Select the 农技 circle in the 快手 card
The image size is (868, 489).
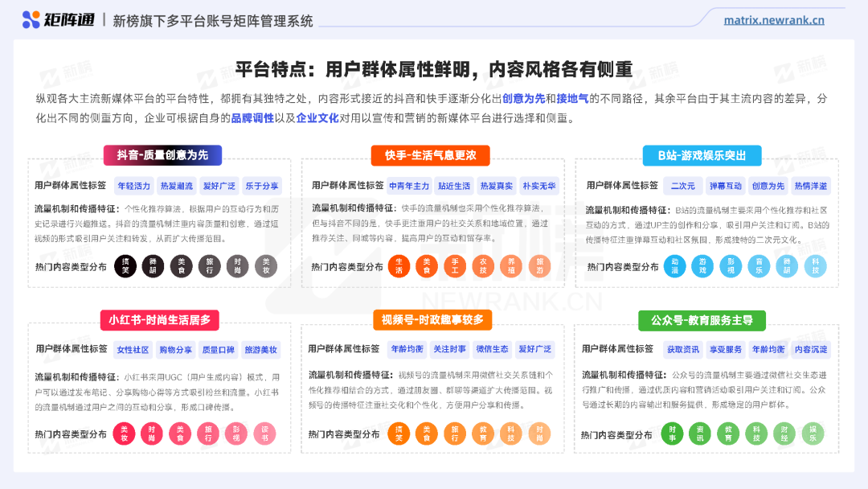[483, 266]
